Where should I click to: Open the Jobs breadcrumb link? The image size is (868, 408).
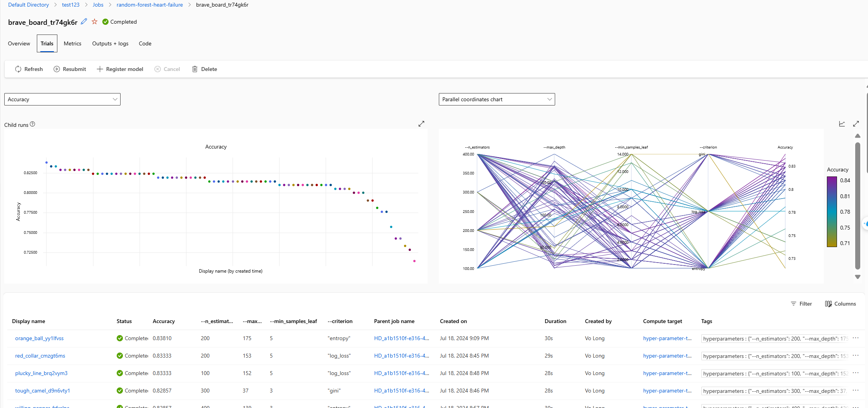pos(98,5)
